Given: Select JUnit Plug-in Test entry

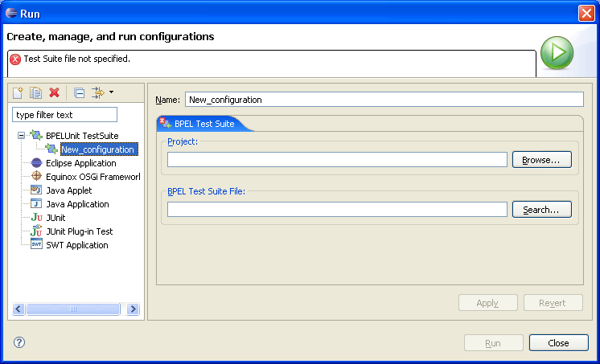Looking at the screenshot, I should point(79,231).
